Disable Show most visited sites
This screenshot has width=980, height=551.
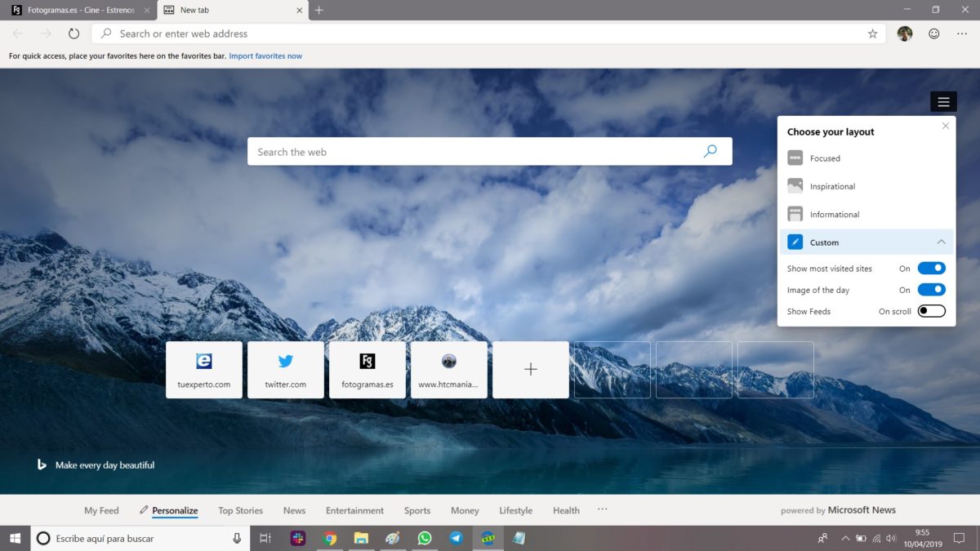click(x=930, y=268)
